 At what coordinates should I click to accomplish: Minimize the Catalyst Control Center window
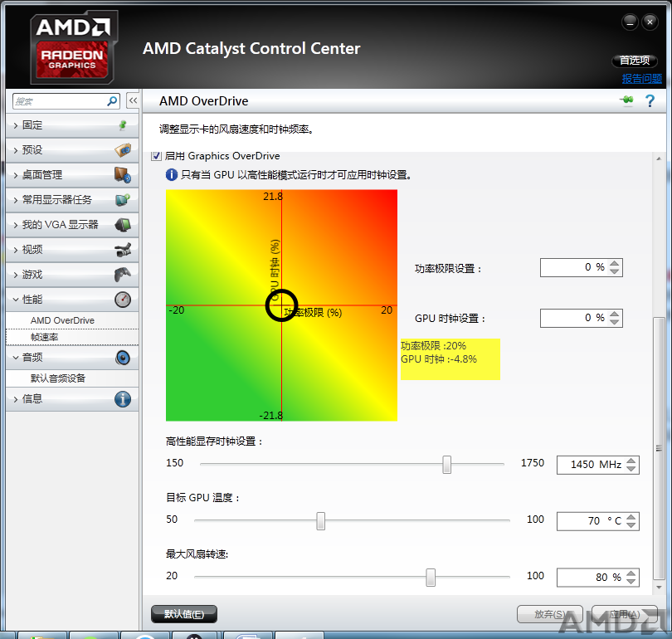click(630, 22)
